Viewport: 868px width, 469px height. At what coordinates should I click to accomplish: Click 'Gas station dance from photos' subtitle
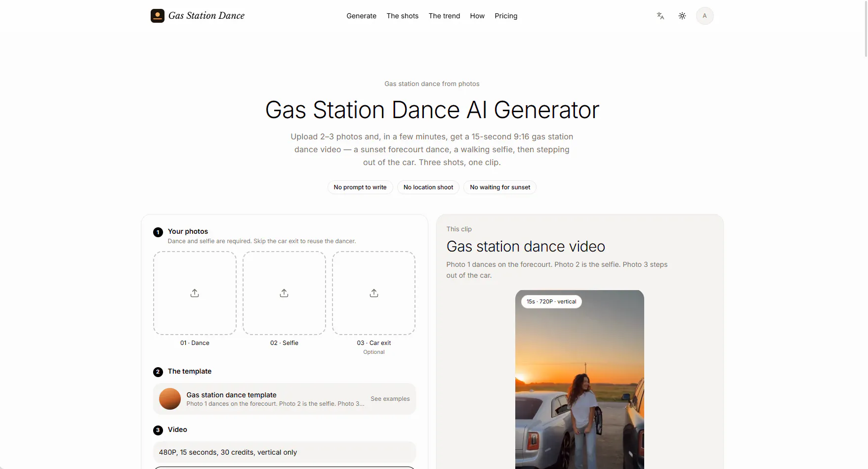coord(432,84)
